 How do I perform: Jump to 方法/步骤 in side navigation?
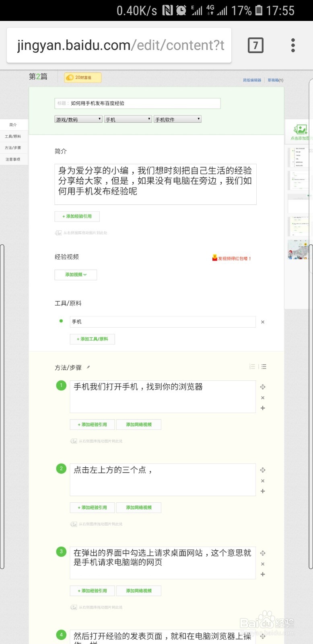click(13, 148)
